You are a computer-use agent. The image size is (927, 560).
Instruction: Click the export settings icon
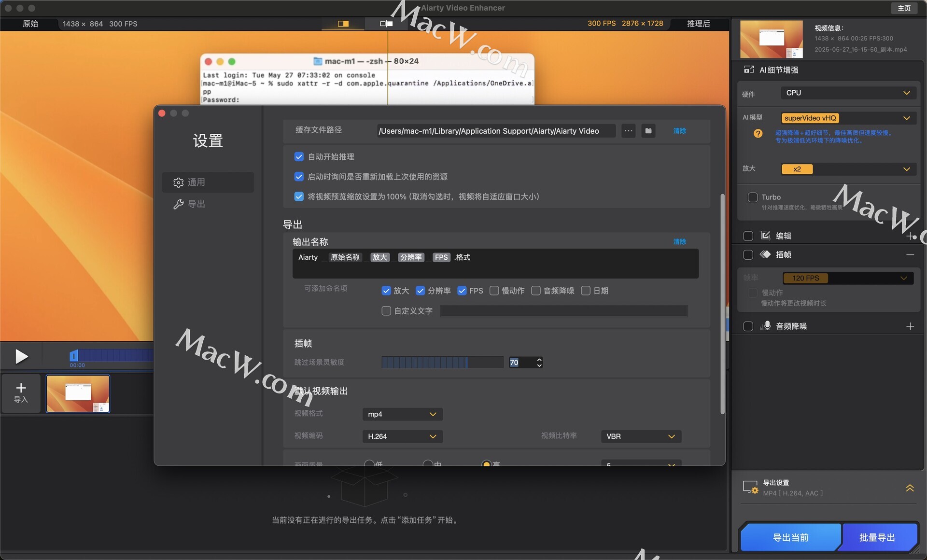(x=750, y=487)
